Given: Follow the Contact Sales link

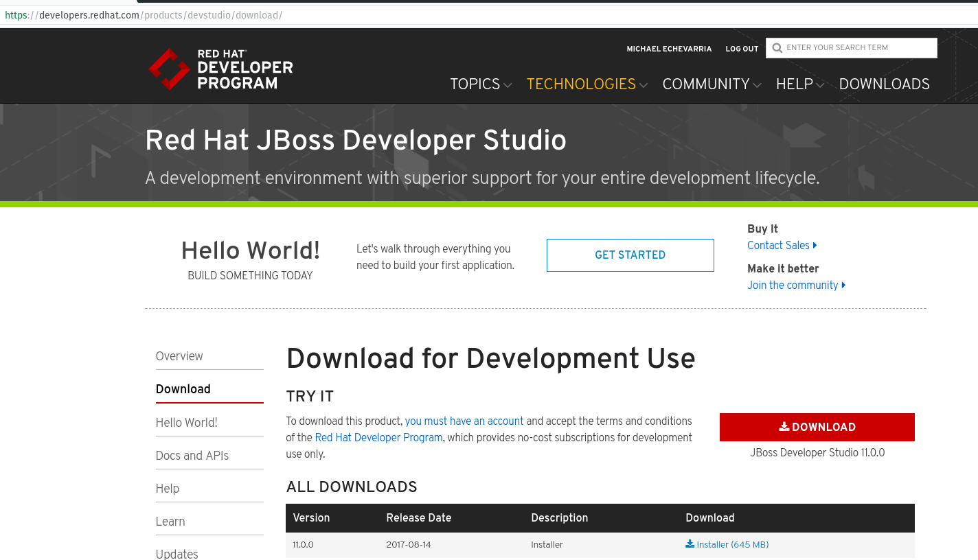Looking at the screenshot, I should (778, 245).
